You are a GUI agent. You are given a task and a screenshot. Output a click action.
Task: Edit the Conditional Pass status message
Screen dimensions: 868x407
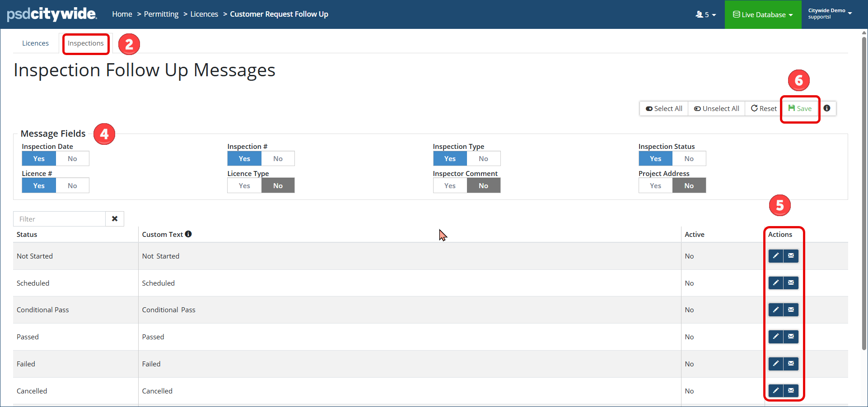pos(775,310)
